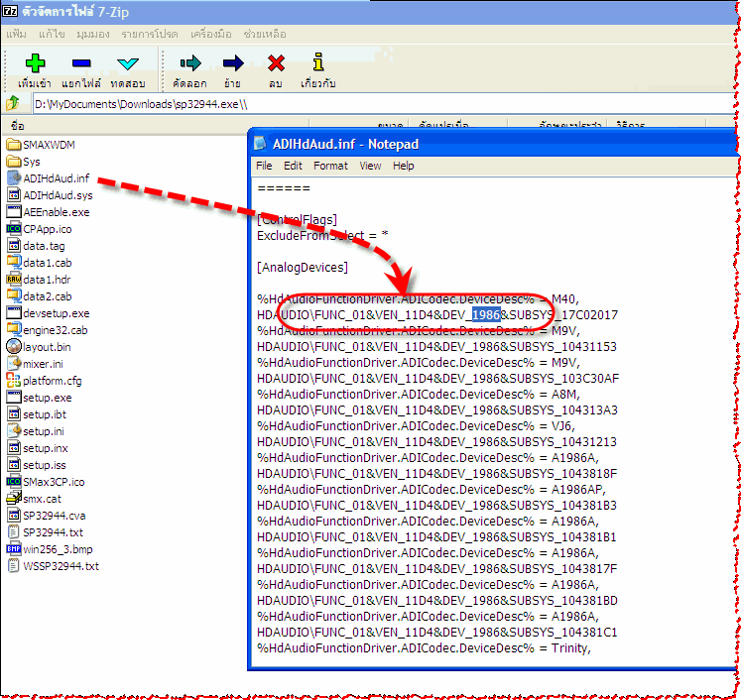
Task: Open the Notepad File menu
Action: (264, 166)
